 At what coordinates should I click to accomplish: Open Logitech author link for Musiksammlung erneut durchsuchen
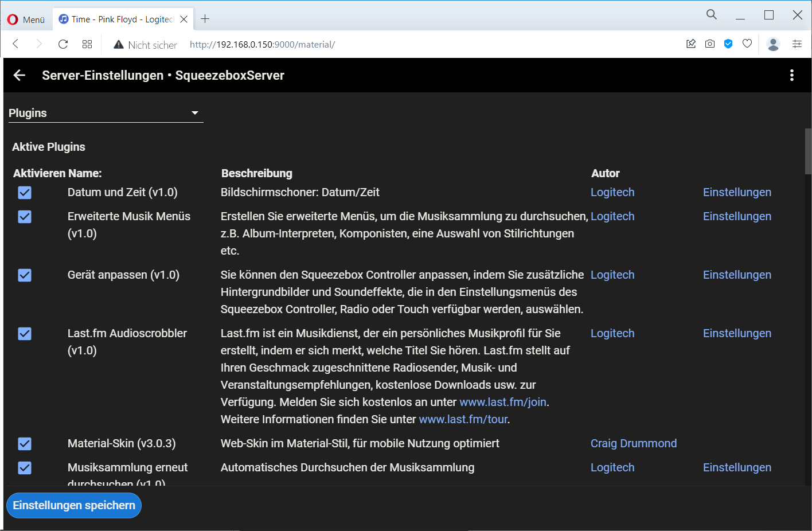coord(612,467)
